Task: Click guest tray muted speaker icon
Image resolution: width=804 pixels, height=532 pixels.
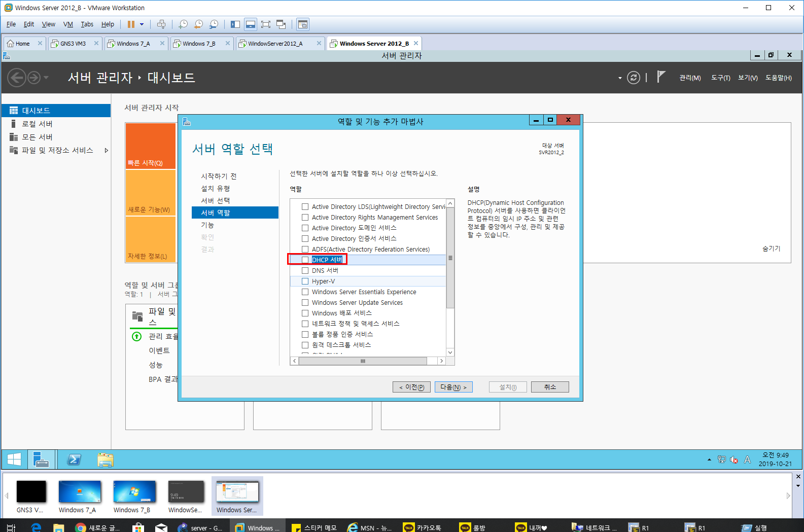Action: click(x=733, y=459)
